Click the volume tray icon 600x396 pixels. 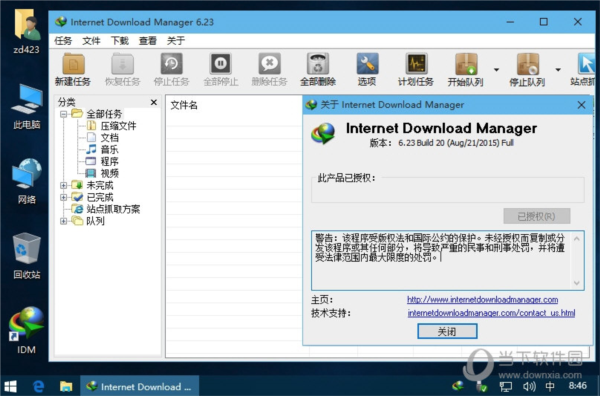529,386
